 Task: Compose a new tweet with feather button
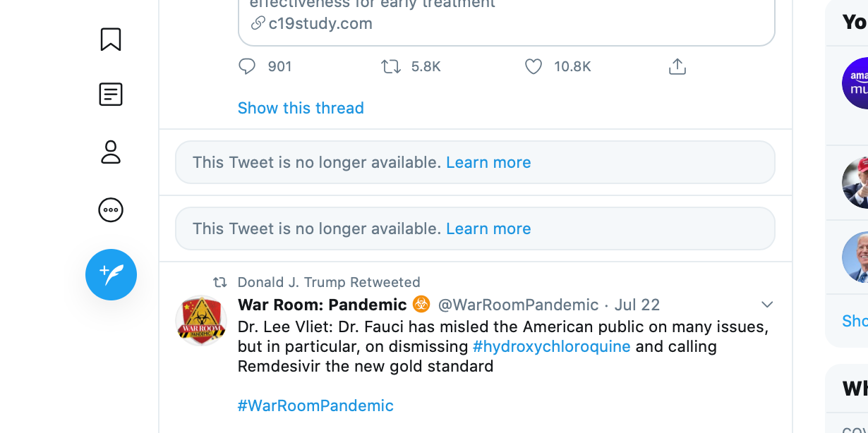pos(111,274)
